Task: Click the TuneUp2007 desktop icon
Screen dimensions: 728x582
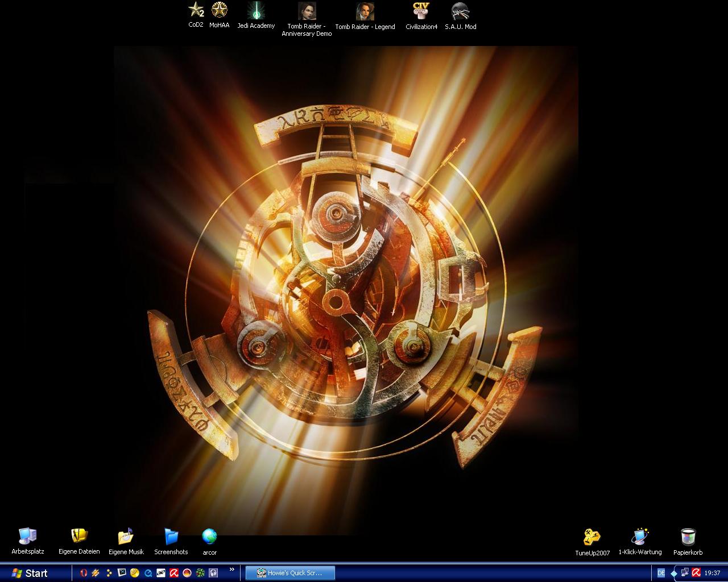Action: tap(593, 542)
